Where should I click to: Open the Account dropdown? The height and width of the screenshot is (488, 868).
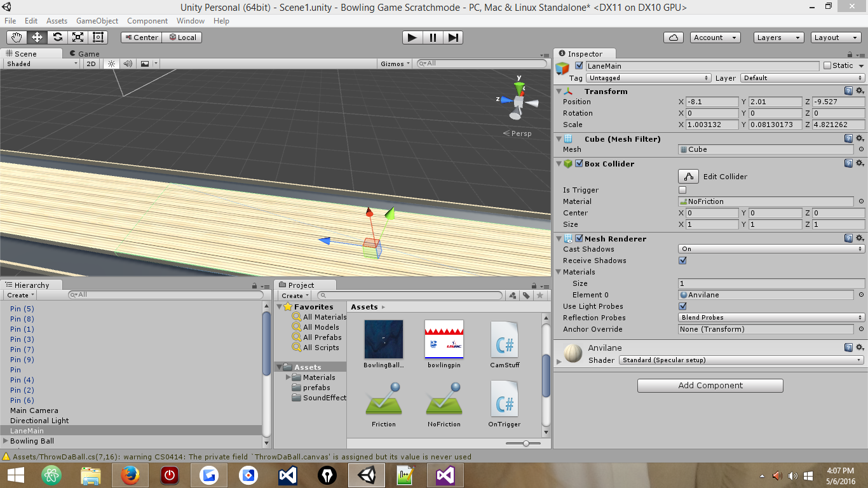pyautogui.click(x=715, y=37)
